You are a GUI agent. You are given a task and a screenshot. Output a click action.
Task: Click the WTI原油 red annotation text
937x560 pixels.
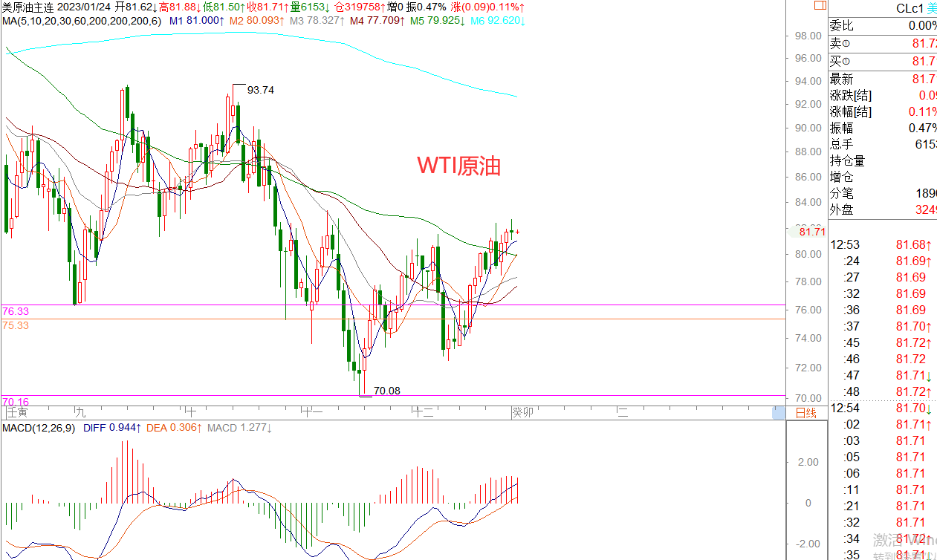click(x=458, y=165)
